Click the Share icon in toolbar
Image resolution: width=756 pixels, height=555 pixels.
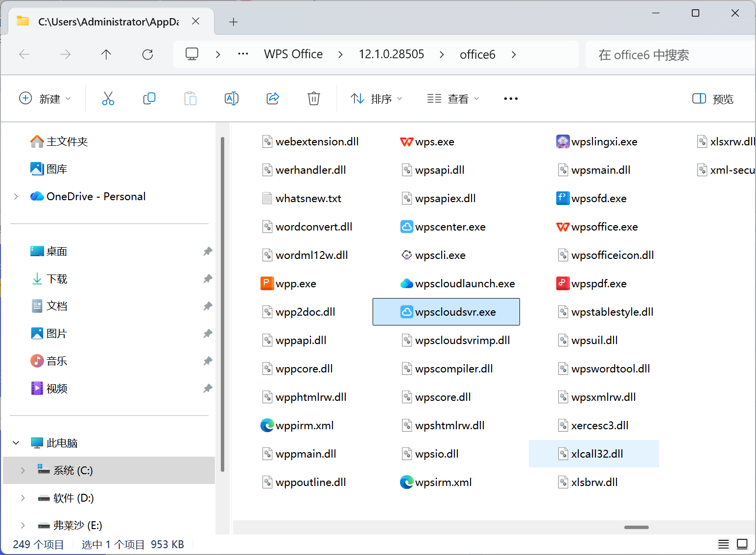(273, 98)
